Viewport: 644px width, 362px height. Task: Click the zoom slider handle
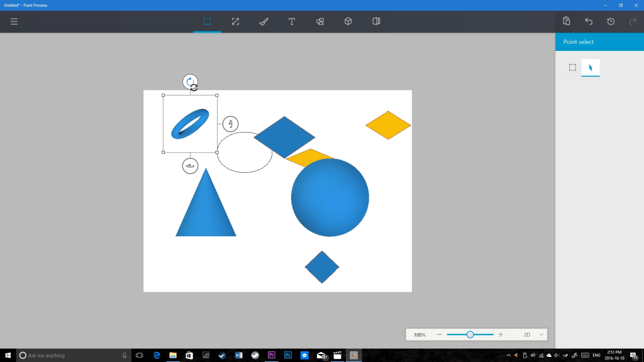470,334
